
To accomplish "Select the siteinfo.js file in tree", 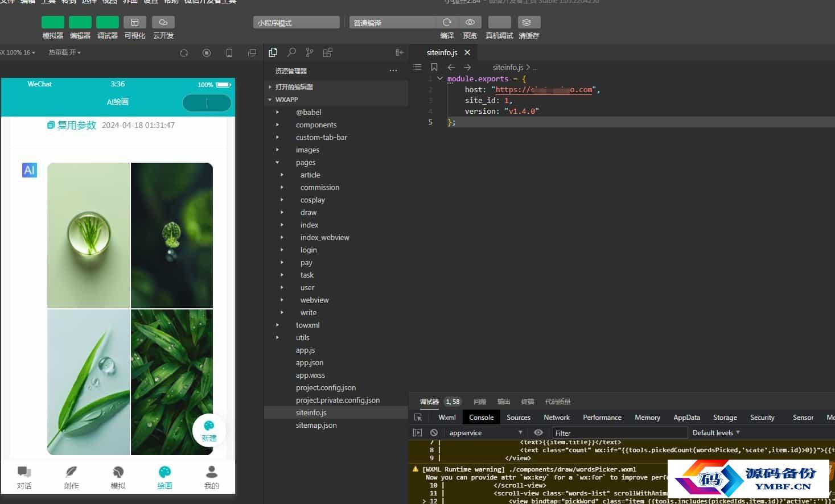I will (336, 412).
